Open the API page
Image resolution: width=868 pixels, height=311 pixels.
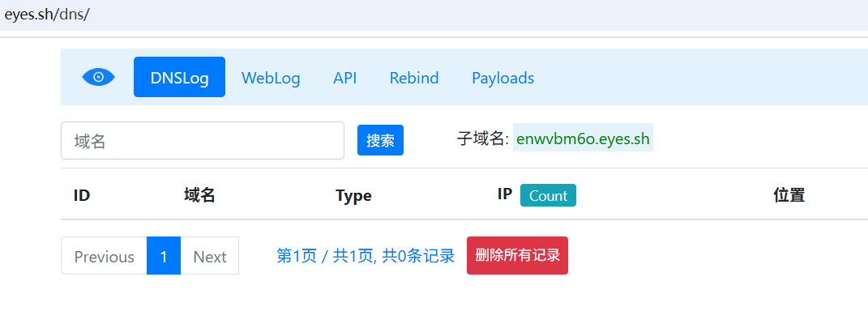(345, 78)
